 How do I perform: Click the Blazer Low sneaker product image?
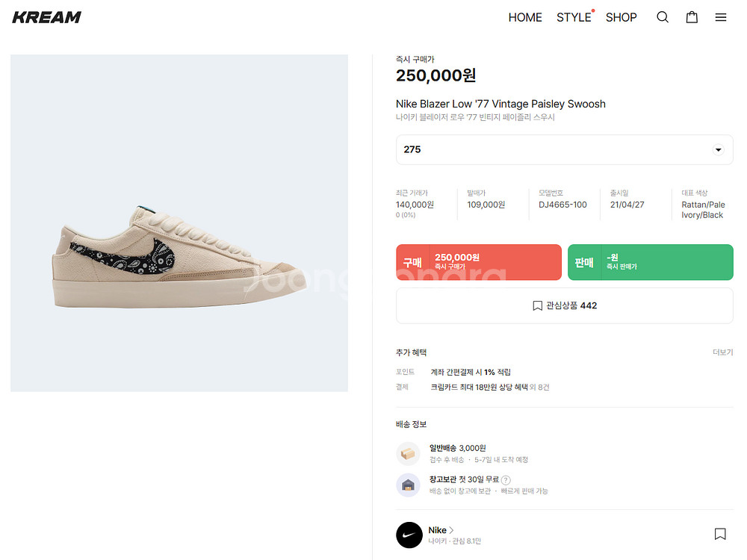(179, 223)
